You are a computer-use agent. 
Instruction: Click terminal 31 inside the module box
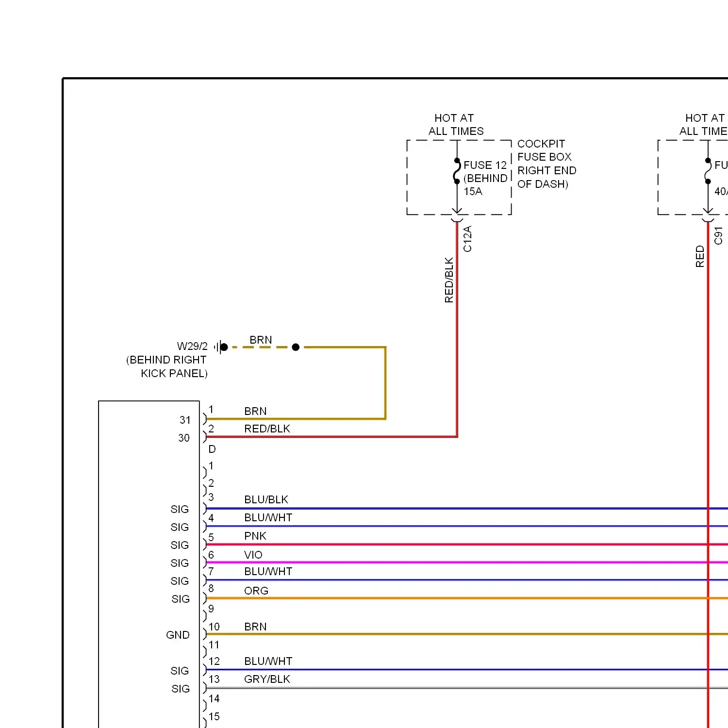(x=185, y=420)
